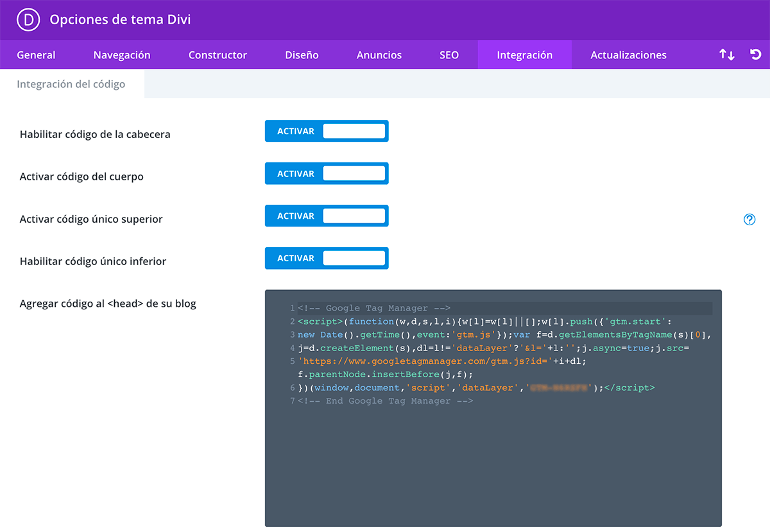Click the Divi logo icon
This screenshot has height=532, width=770.
click(28, 19)
